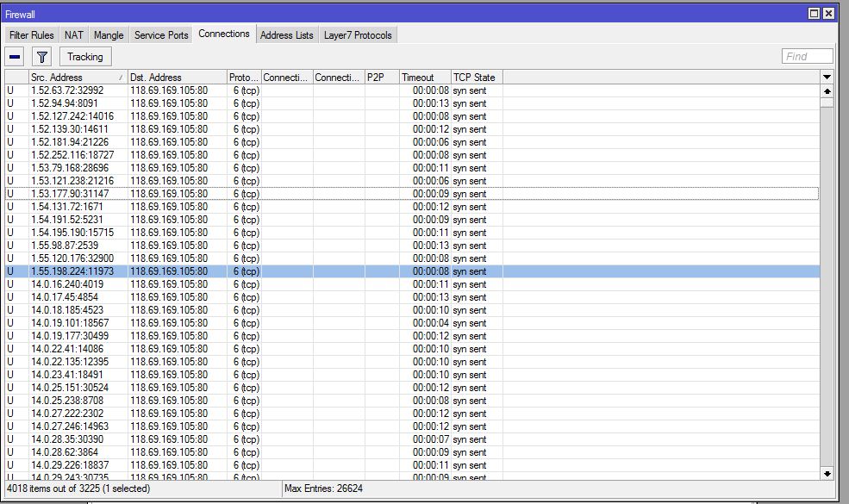Sort by Src. Address column header
849x504 pixels.
(78, 78)
